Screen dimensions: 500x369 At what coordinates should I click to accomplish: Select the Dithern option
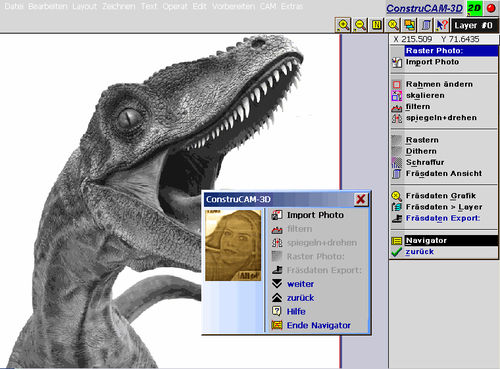tap(421, 151)
